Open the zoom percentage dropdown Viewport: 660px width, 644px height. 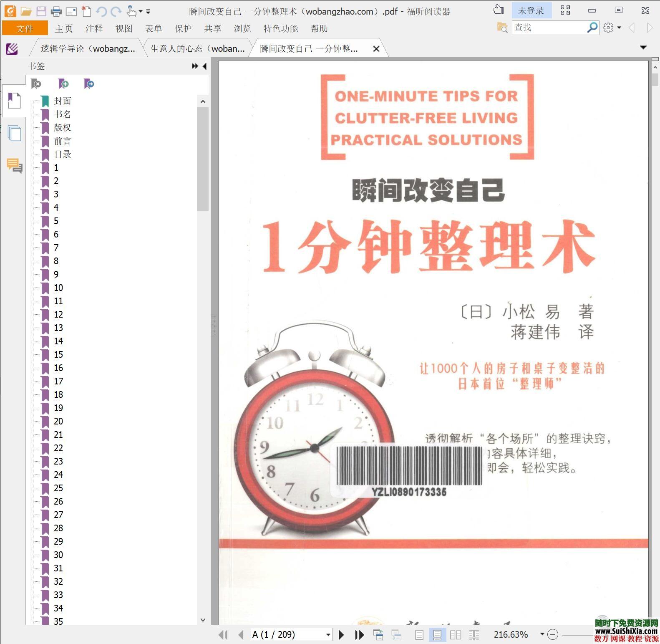pyautogui.click(x=542, y=634)
